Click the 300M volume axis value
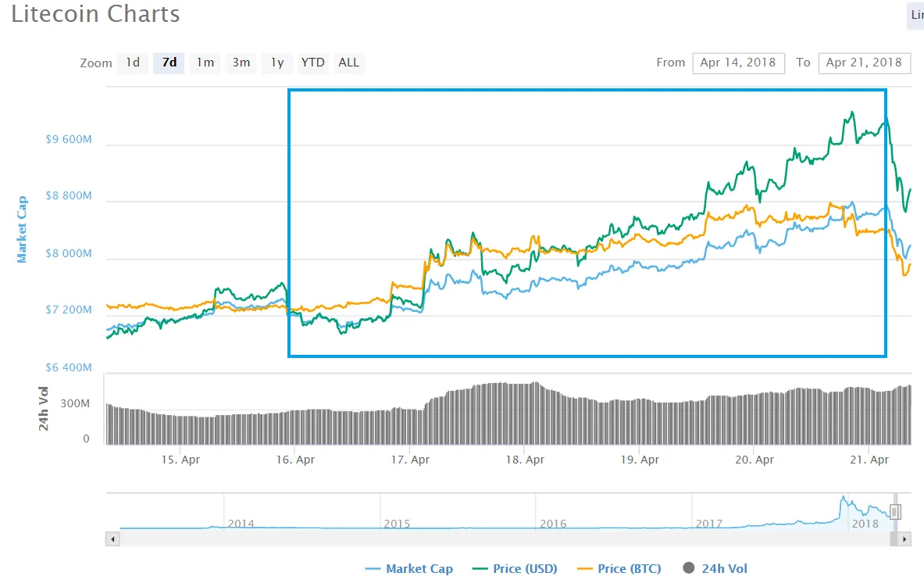924x587 pixels. tap(76, 403)
